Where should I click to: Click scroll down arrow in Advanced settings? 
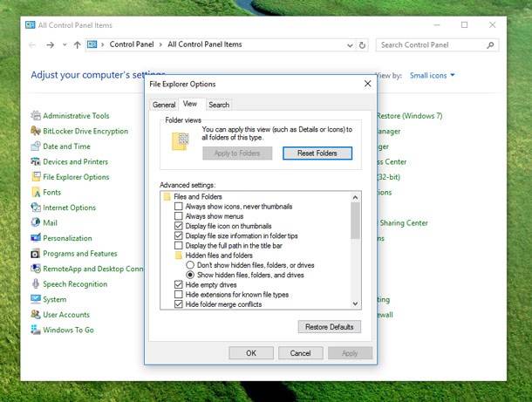355,303
